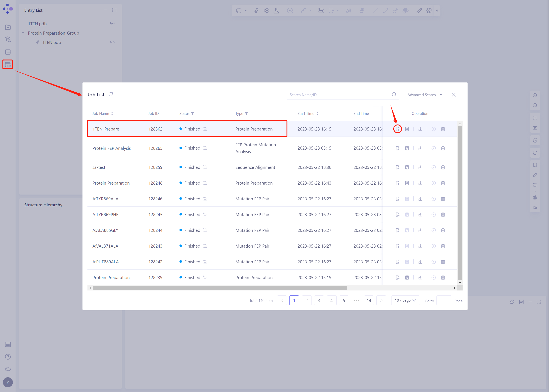Screen dimensions: 549x392
Task: Filter jobs by Status column
Action: tap(192, 114)
